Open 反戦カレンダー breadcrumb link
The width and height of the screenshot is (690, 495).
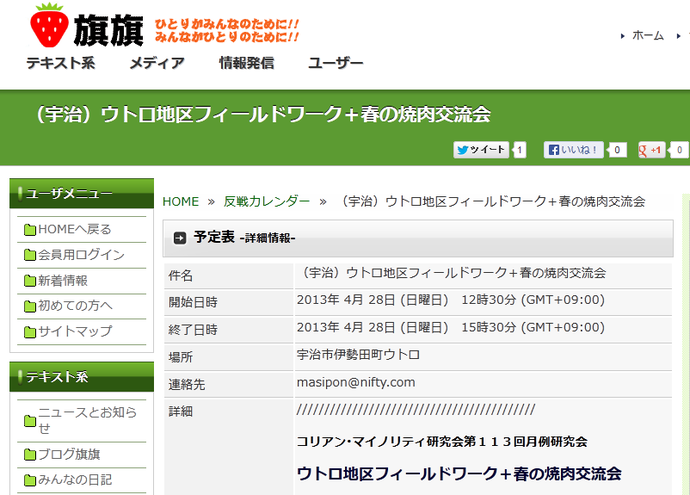click(x=267, y=202)
